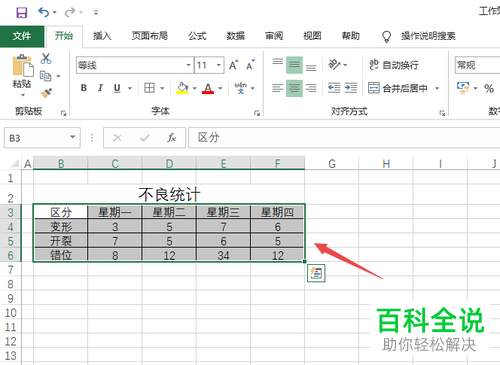Click the Increase Indent icon
The image size is (500, 365).
coord(351,88)
